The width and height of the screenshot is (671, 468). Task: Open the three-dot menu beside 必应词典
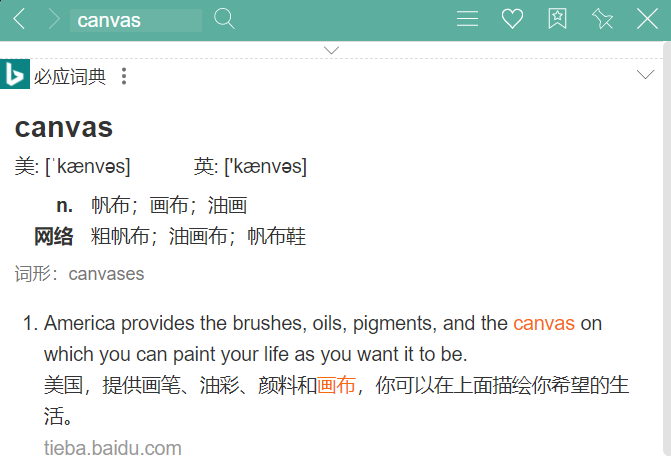pyautogui.click(x=124, y=76)
